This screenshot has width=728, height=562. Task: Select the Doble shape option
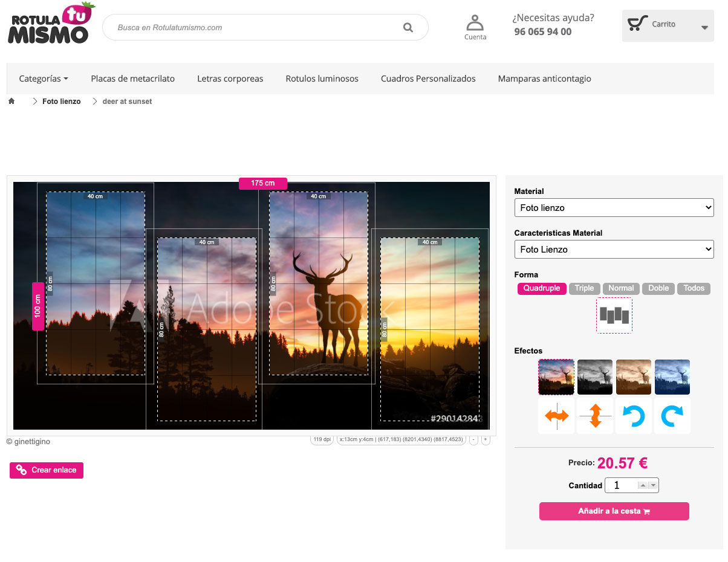coord(658,288)
